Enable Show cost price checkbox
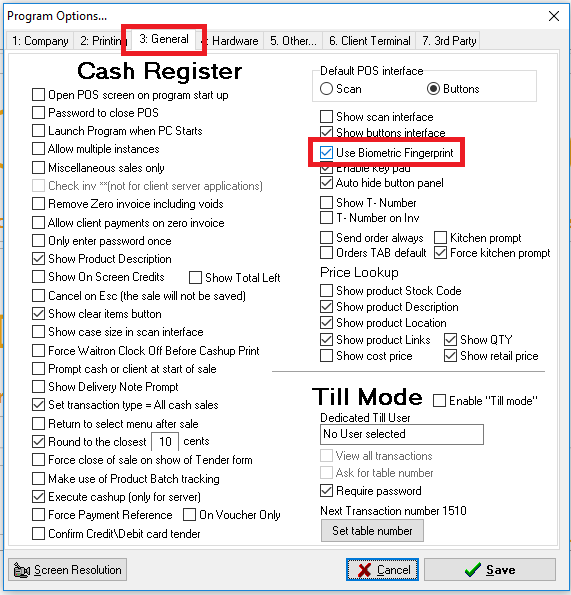571x595 pixels. pos(326,356)
